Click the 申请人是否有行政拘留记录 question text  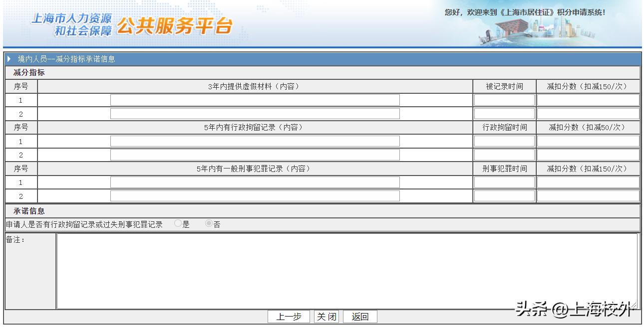(x=84, y=225)
